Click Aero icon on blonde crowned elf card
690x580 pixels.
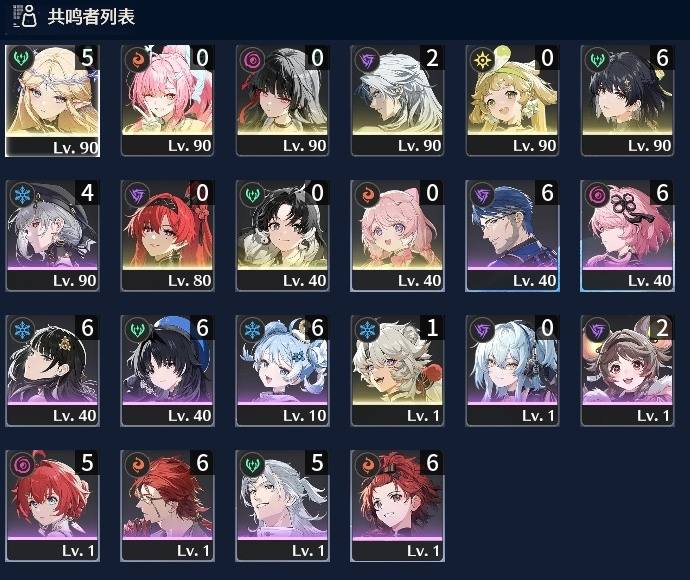21,58
